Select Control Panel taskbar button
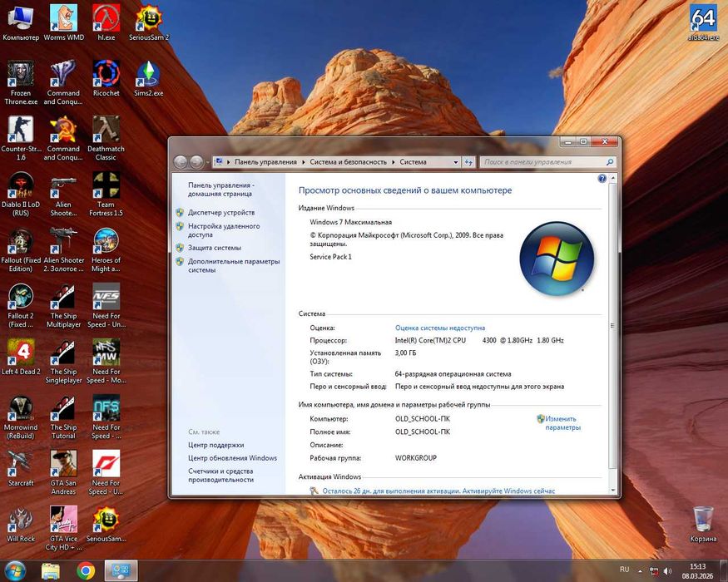 tap(121, 571)
